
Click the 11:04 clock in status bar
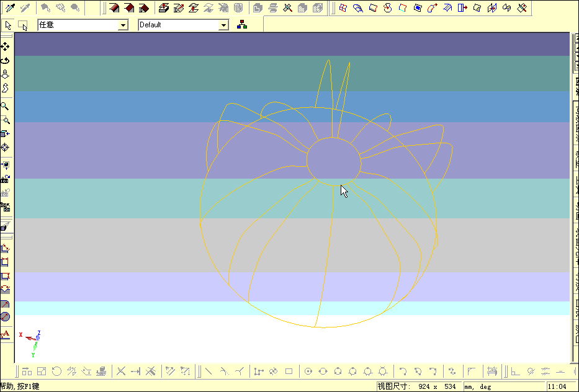coord(557,387)
